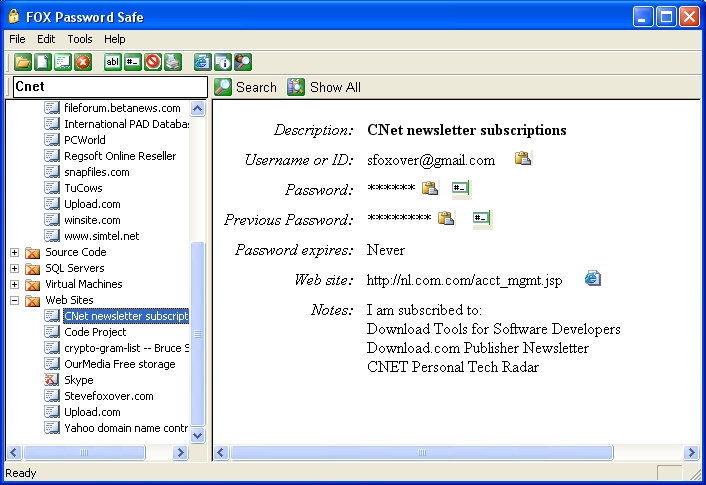706x485 pixels.
Task: Click the open folder toolbar icon
Action: click(x=23, y=62)
